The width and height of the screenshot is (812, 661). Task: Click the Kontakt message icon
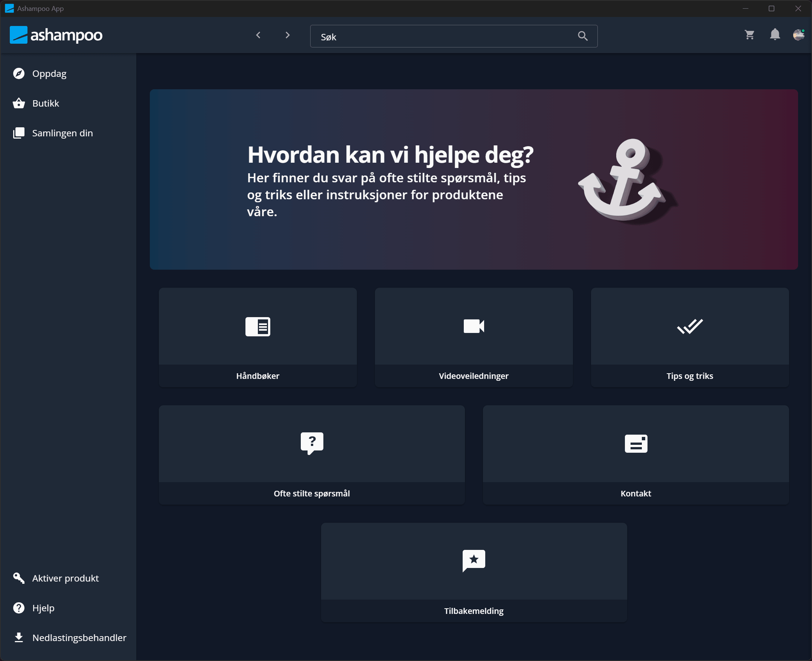point(636,444)
